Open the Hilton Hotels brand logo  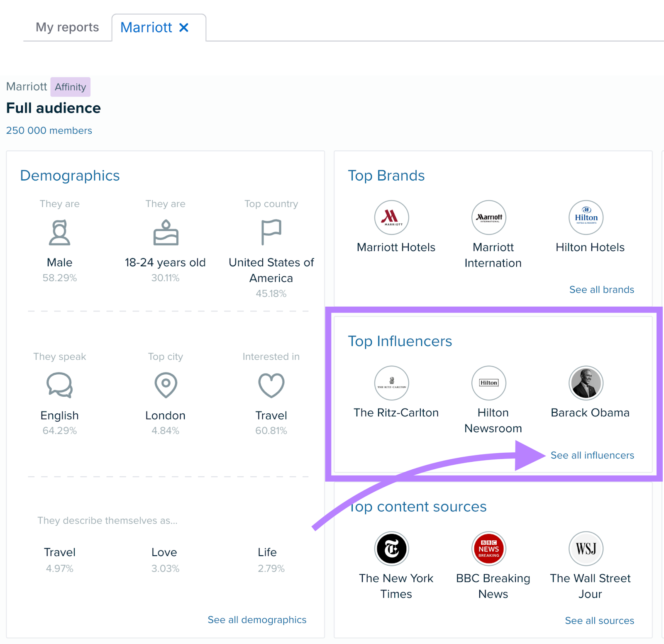click(x=586, y=217)
